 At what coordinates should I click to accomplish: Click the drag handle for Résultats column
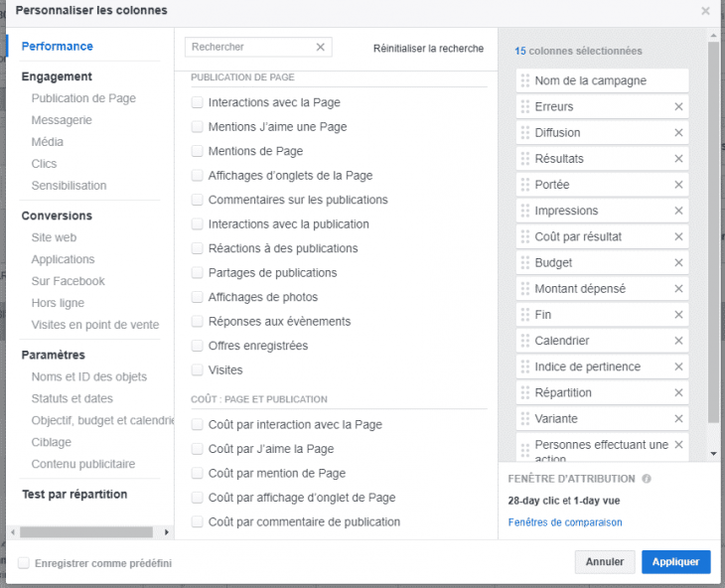pos(524,159)
